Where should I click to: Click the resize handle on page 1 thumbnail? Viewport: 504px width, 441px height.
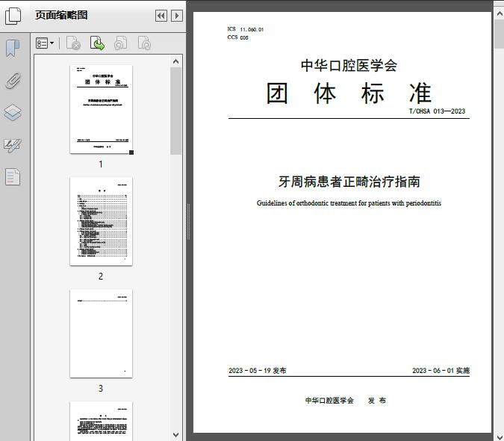131,152
